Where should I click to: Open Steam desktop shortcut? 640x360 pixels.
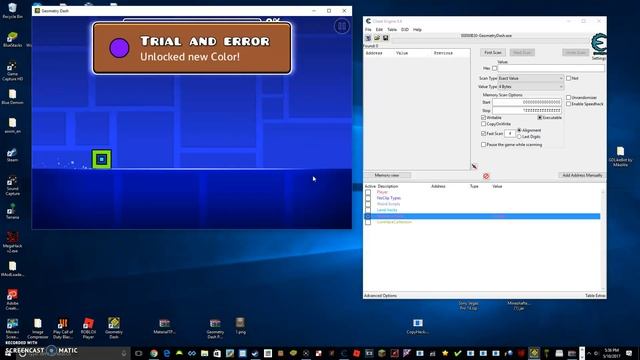(x=12, y=155)
